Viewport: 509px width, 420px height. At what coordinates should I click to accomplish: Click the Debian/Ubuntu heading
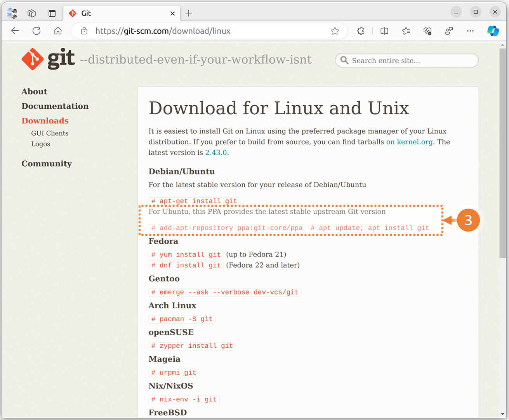coord(182,172)
